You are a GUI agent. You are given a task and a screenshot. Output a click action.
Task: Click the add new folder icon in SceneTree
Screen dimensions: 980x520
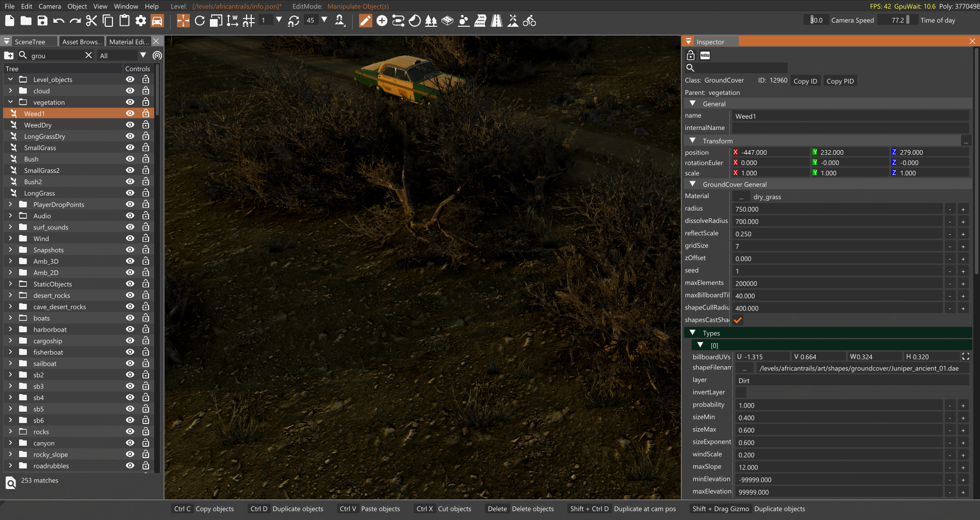(9, 55)
